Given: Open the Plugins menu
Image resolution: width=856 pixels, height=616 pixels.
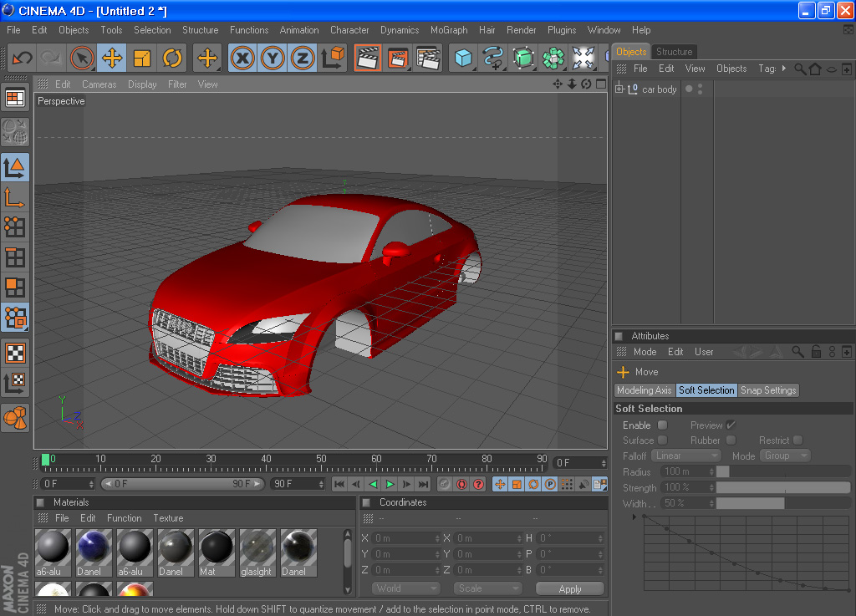Looking at the screenshot, I should pos(562,30).
